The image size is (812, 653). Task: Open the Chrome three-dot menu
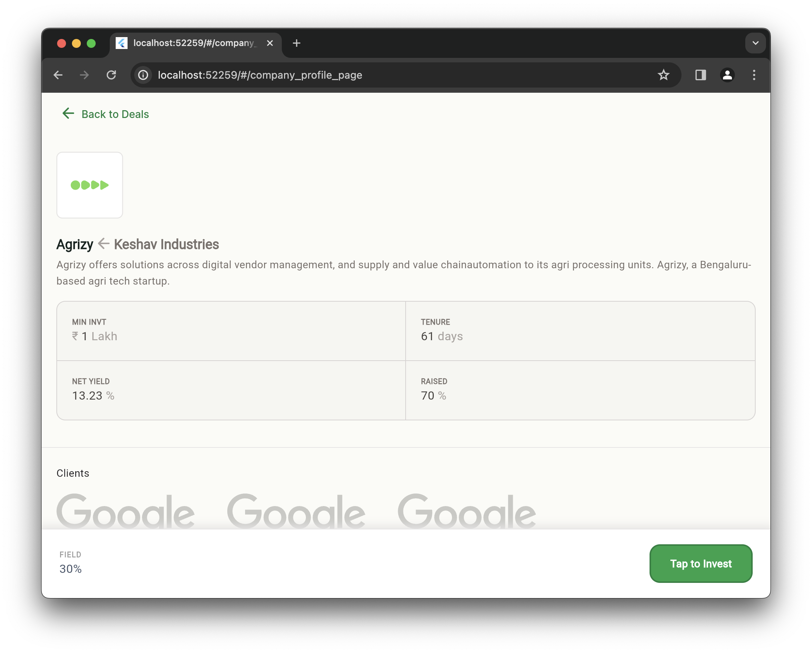tap(754, 75)
